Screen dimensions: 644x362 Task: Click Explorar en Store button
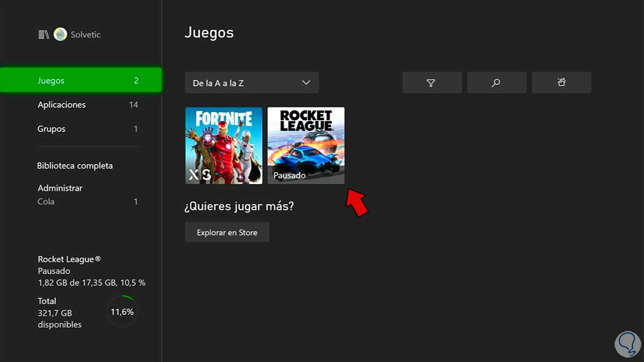tap(227, 232)
